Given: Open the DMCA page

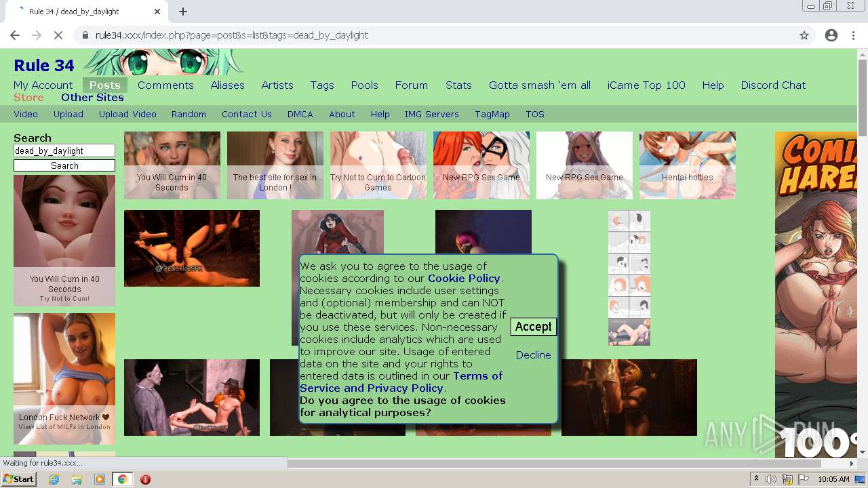Looking at the screenshot, I should point(300,115).
